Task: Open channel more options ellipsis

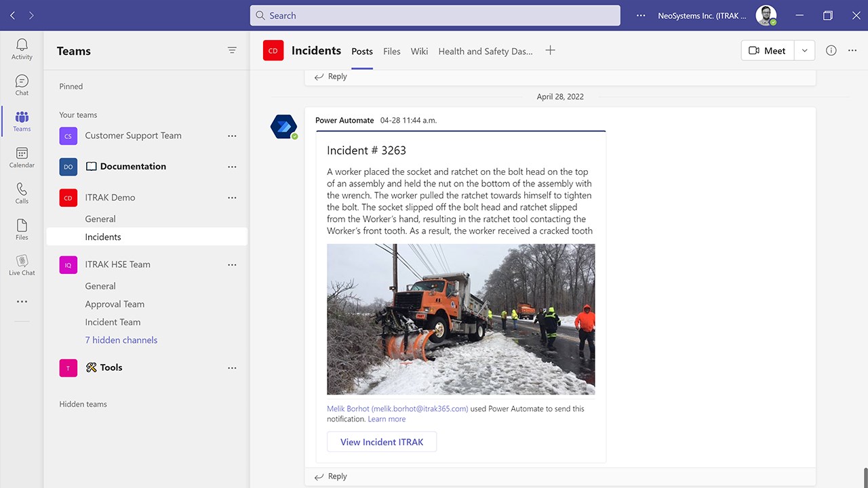Action: (x=852, y=50)
